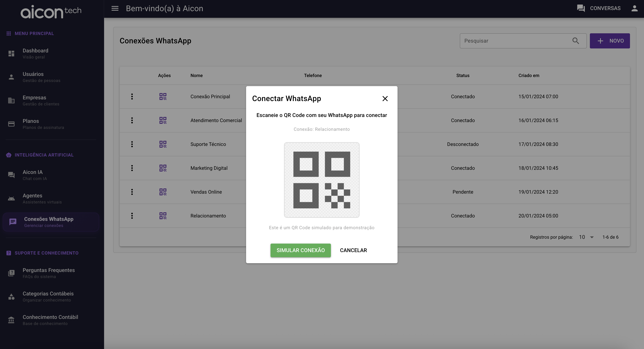This screenshot has width=644, height=349.
Task: Open Aicon IA chat menu item
Action: pyautogui.click(x=33, y=175)
